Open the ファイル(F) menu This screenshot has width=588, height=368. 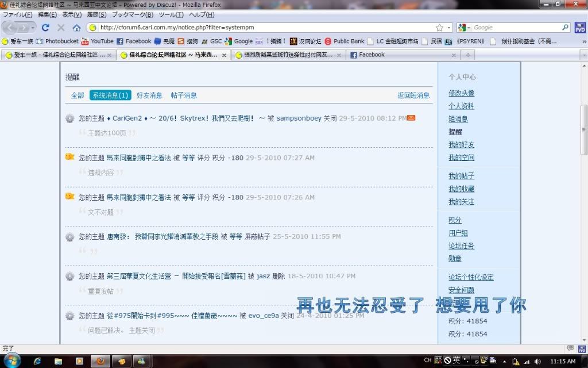[x=18, y=14]
